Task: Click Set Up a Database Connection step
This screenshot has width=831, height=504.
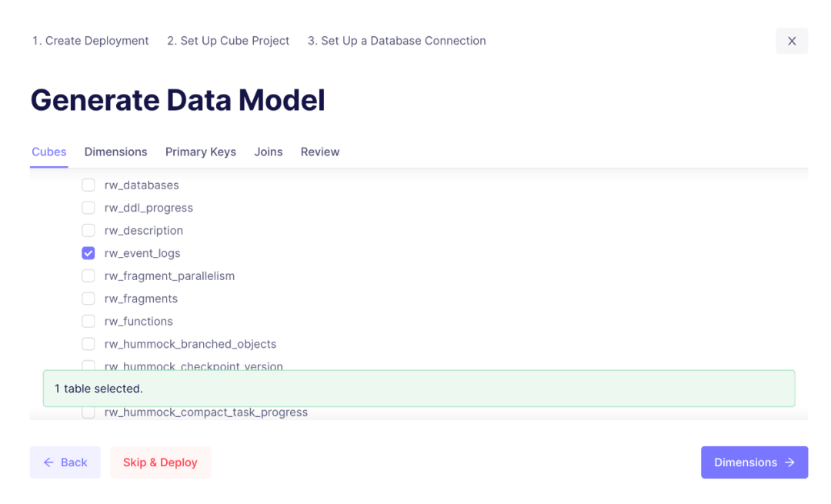Action: pyautogui.click(x=396, y=41)
